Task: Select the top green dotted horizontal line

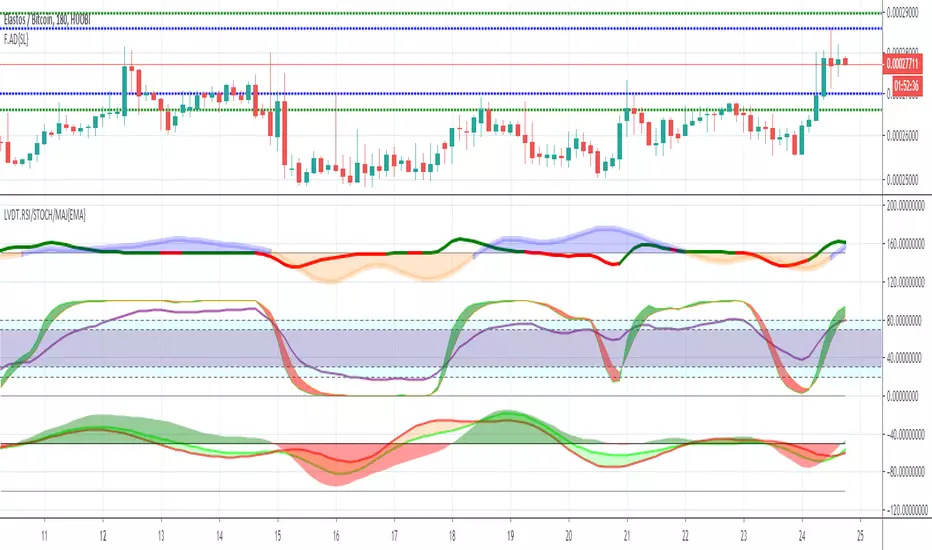Action: pyautogui.click(x=441, y=12)
